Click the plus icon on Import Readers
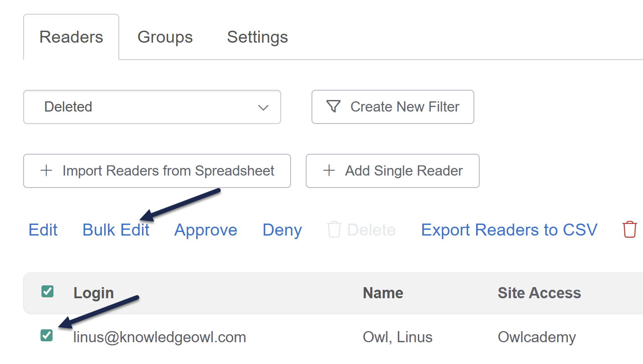 coord(46,171)
